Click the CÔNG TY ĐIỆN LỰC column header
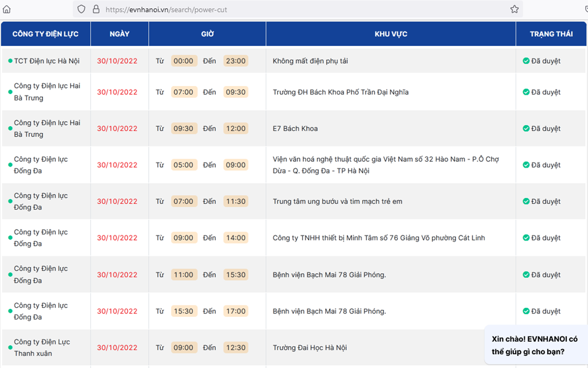The width and height of the screenshot is (588, 368). point(45,34)
